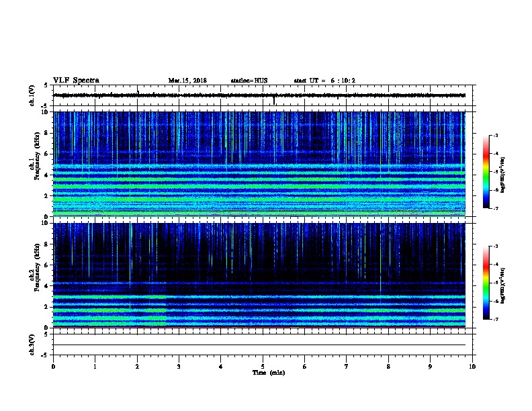Click the "10" tick on the time axis

(x=472, y=367)
